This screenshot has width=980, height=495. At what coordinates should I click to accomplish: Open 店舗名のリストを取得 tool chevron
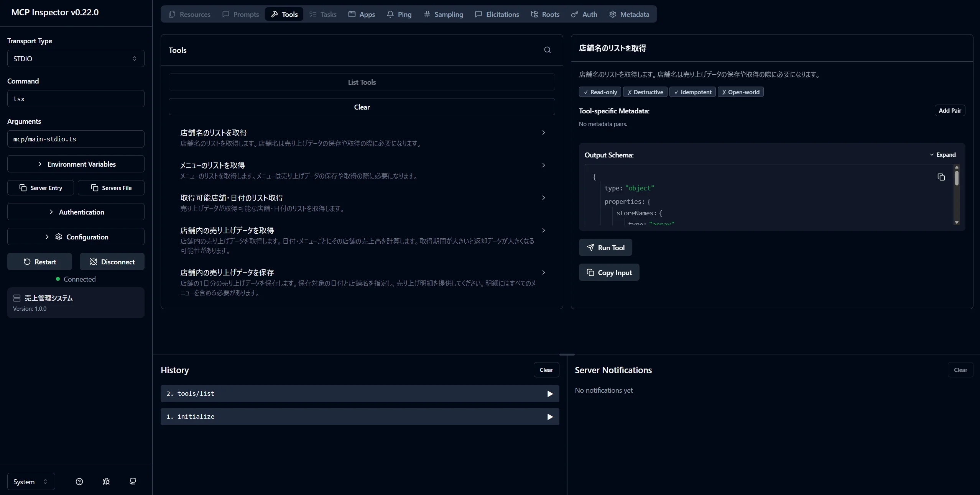pos(543,133)
